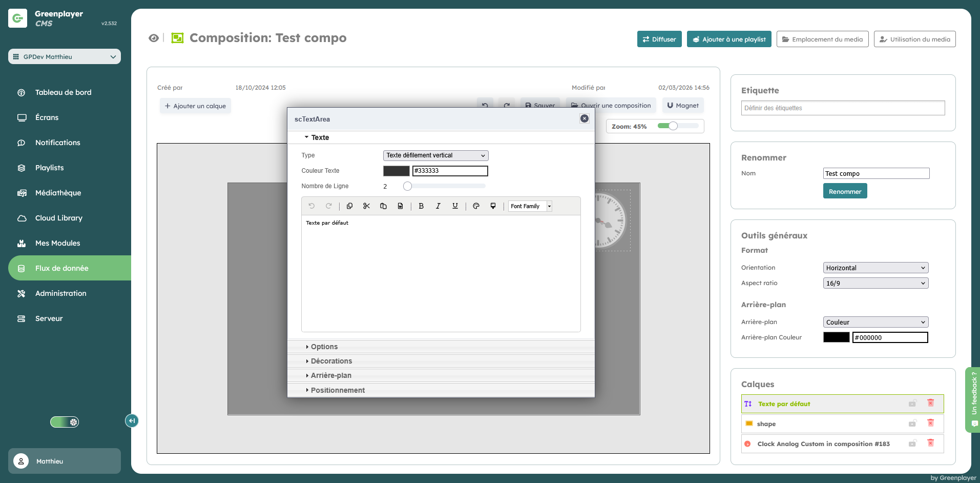This screenshot has height=483, width=980.
Task: Expand the Décorations section
Action: (331, 361)
